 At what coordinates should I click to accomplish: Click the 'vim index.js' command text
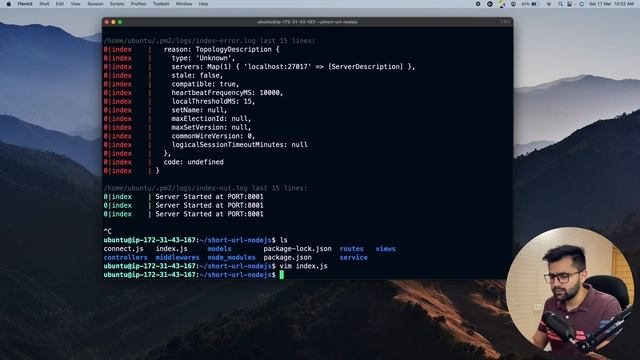click(x=303, y=266)
